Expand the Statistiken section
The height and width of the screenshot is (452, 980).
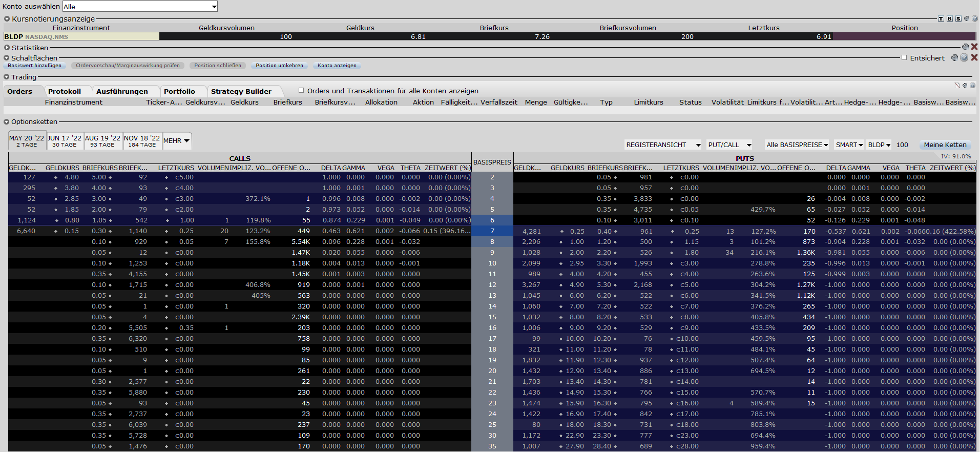[7, 48]
